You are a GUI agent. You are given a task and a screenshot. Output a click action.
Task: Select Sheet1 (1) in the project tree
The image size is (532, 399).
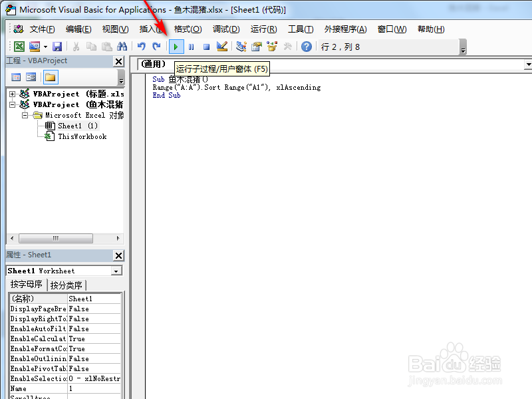(x=78, y=126)
